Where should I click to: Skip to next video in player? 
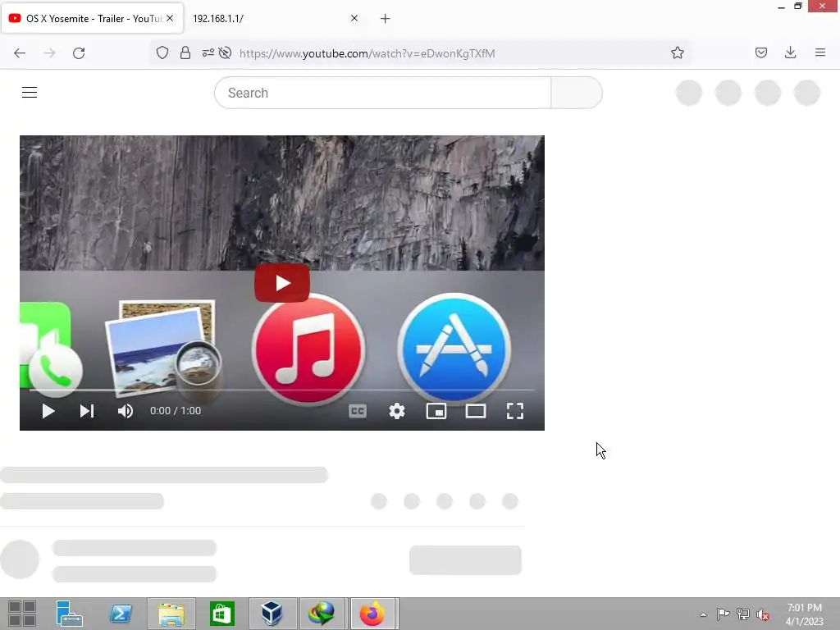(87, 411)
